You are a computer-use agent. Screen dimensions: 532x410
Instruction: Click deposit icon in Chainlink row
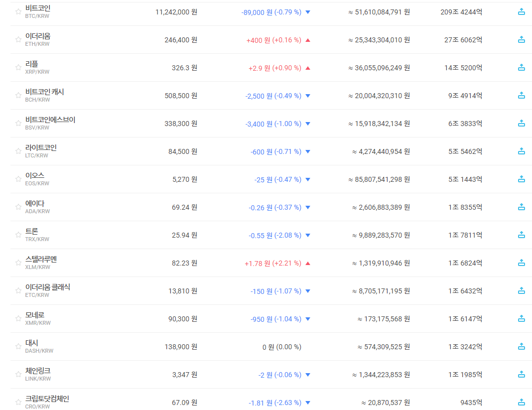point(522,375)
